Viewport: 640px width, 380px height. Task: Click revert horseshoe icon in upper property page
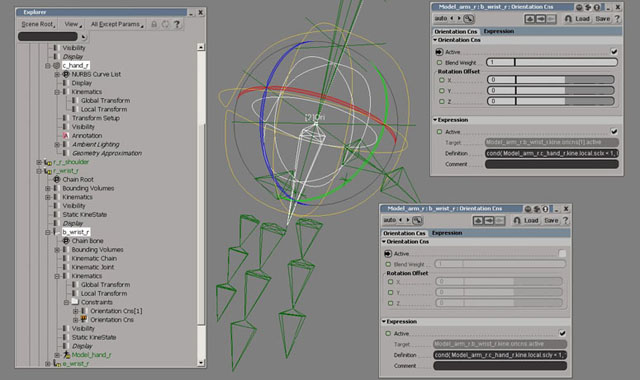click(x=568, y=19)
